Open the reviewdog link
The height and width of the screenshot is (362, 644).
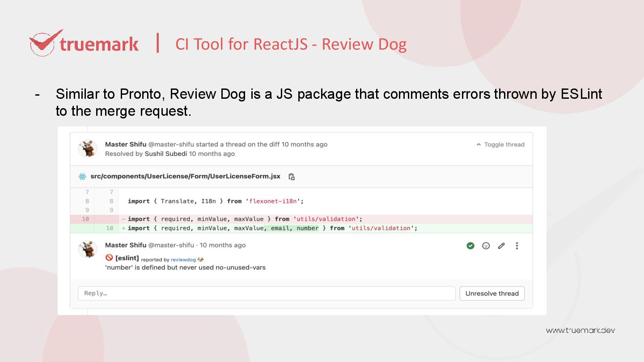183,260
